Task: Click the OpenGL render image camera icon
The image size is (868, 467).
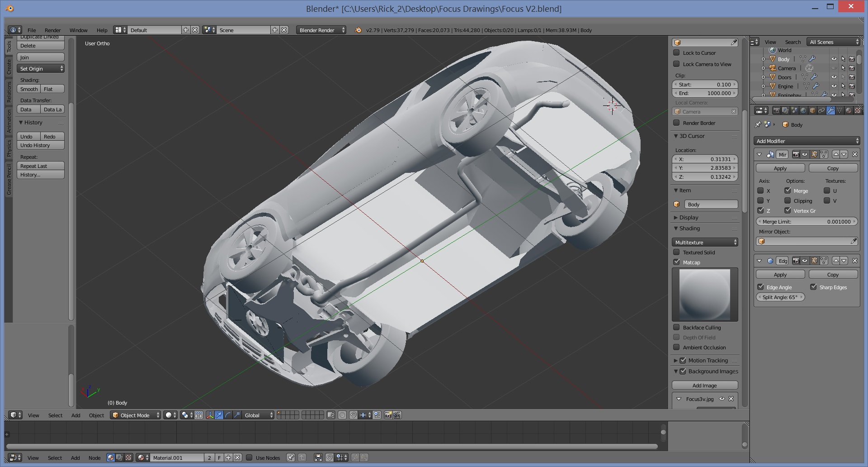Action: click(x=388, y=415)
